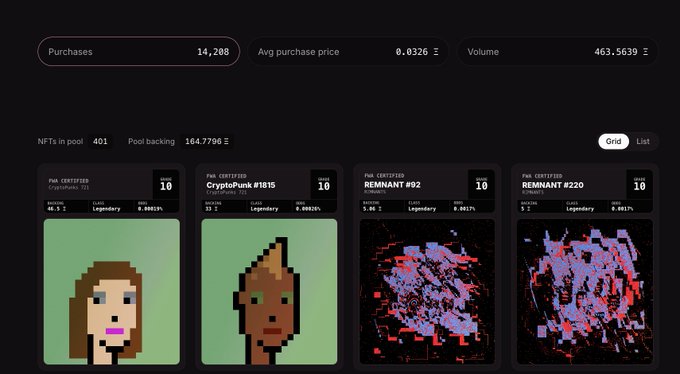Image resolution: width=680 pixels, height=374 pixels.
Task: Select the Purchases stat pill
Action: 138,52
